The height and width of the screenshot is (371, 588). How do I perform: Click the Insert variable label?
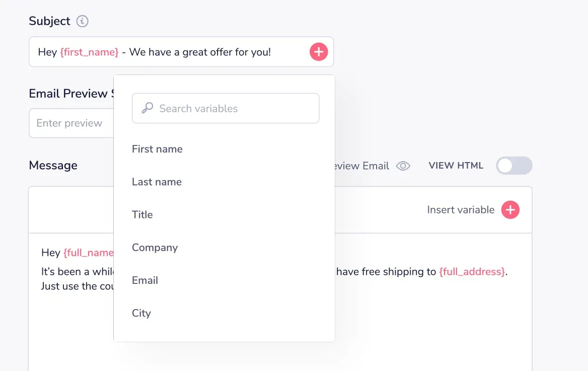tap(461, 210)
